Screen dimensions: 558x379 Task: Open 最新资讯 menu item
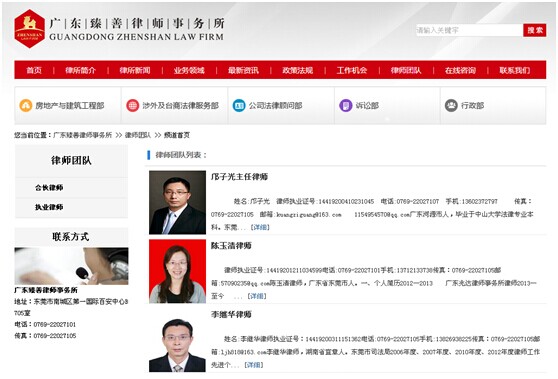tap(243, 70)
